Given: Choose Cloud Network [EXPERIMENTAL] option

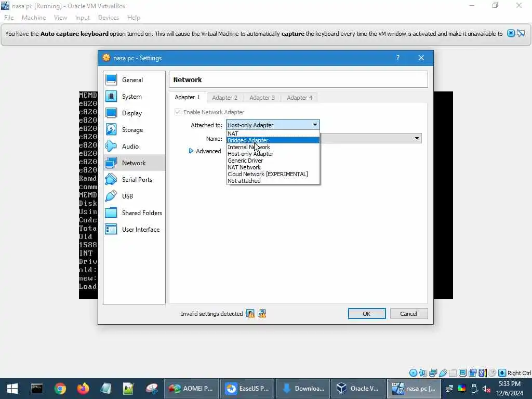Looking at the screenshot, I should [x=273, y=174].
